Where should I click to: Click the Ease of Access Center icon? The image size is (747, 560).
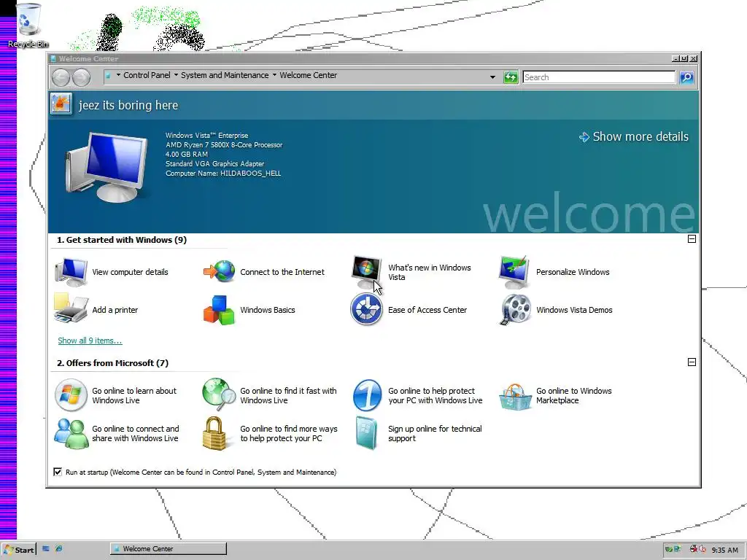[366, 309]
